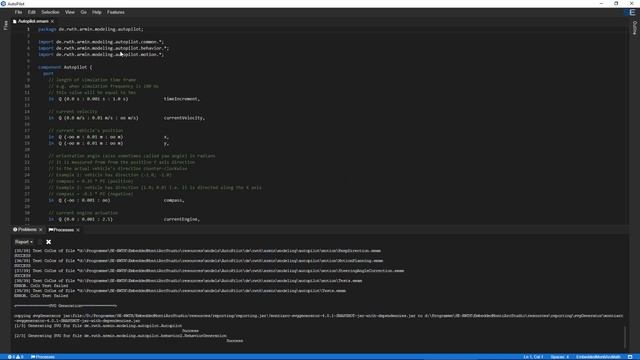This screenshot has height=360, width=640.
Task: Close the Problems tab
Action: click(x=40, y=230)
